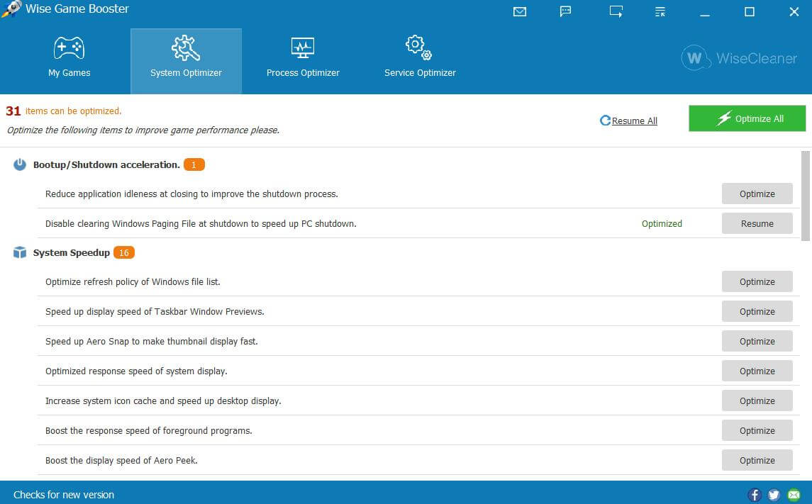Select 'System Speedup' heading
Image resolution: width=812 pixels, height=504 pixels.
coord(72,252)
